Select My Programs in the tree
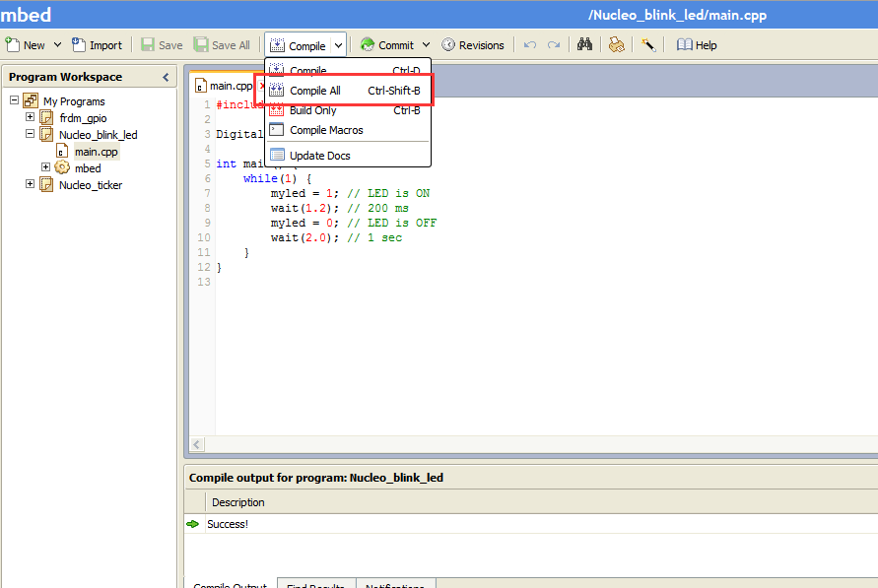This screenshot has width=878, height=588. [74, 101]
